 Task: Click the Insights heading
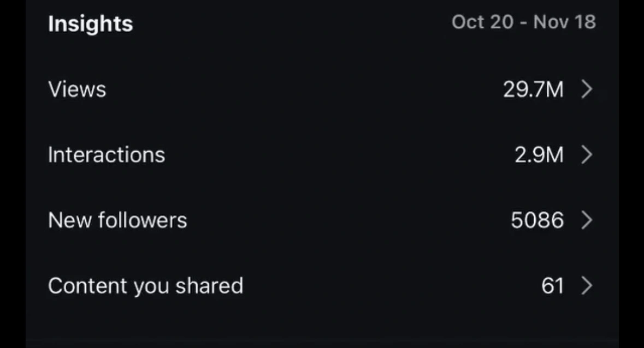tap(90, 24)
